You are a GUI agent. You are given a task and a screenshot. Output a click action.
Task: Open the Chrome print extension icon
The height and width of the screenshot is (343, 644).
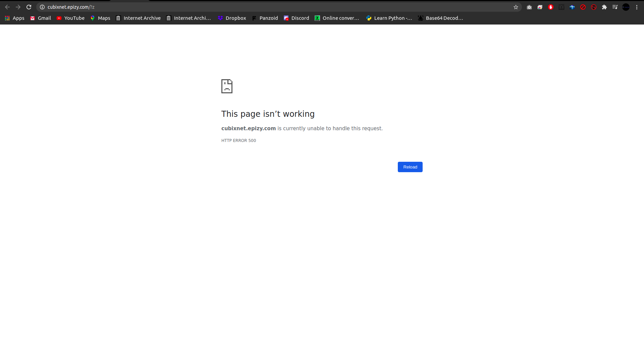point(540,7)
